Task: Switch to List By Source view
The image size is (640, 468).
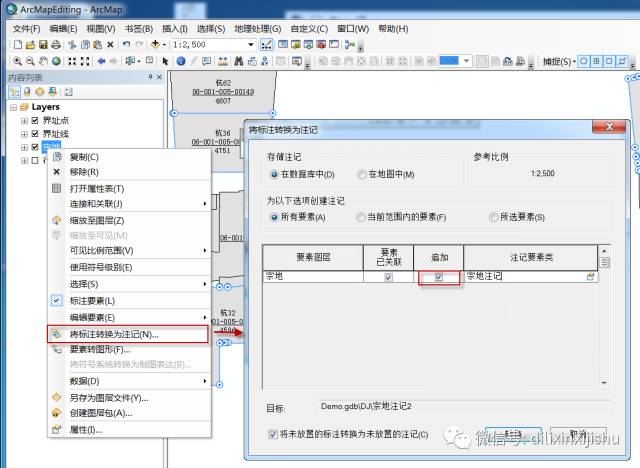Action: [27, 92]
